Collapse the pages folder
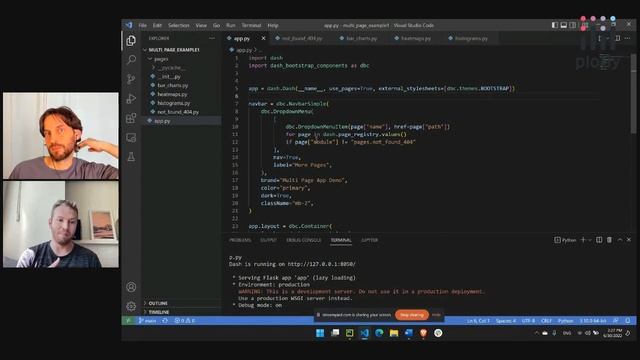Image resolution: width=640 pixels, height=360 pixels. pos(161,59)
